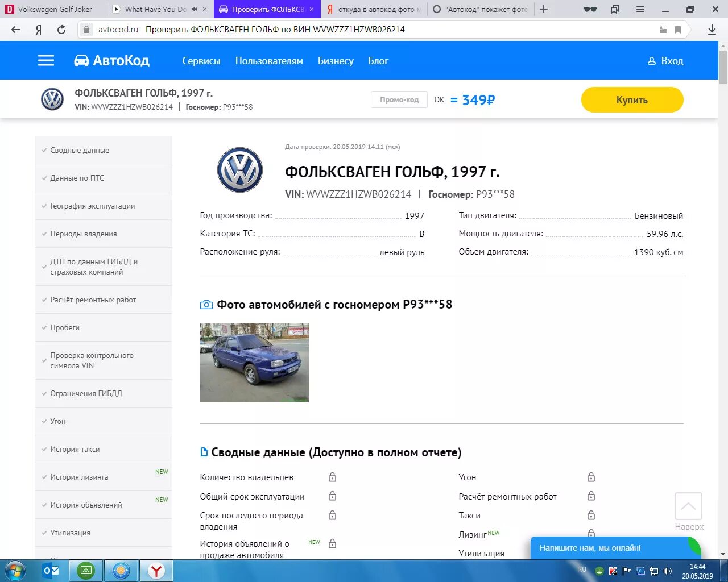Open the Бизнесу menu
The image size is (728, 582).
coord(336,61)
